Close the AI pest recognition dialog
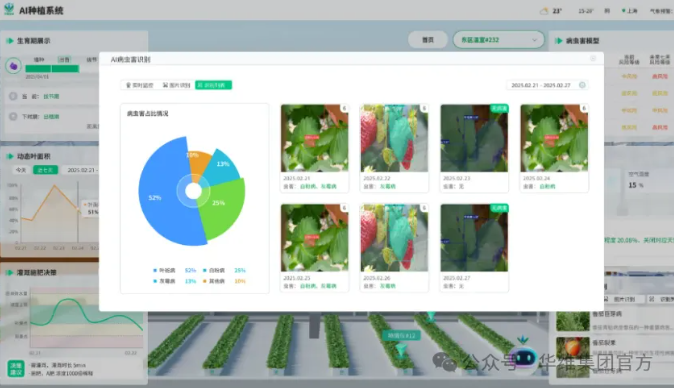Viewport: 674px width, 388px height. (593, 58)
